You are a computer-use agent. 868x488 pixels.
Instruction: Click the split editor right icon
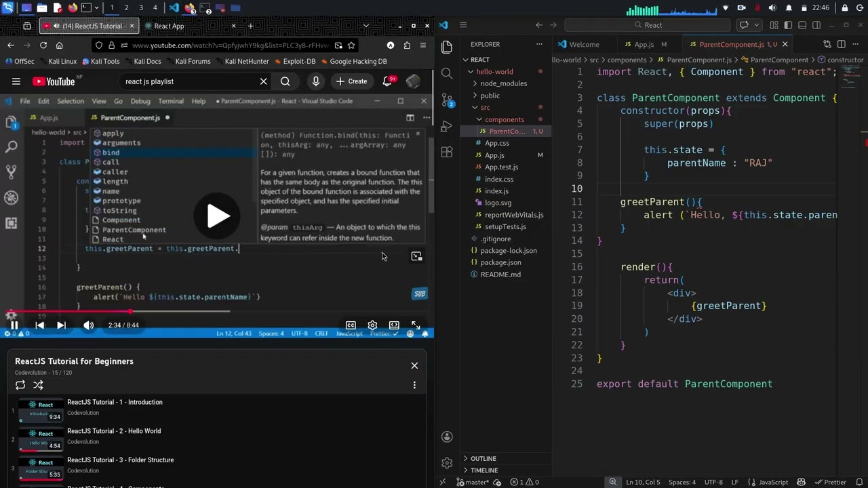tap(841, 44)
